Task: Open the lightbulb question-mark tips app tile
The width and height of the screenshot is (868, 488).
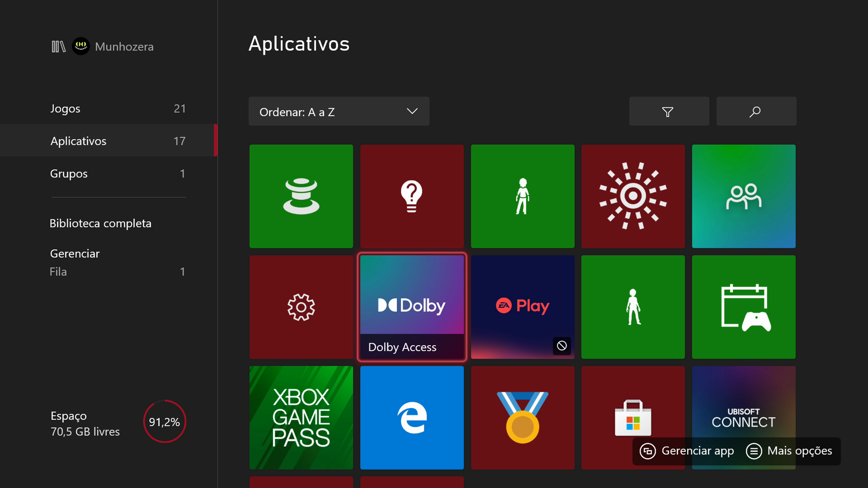Action: click(x=412, y=196)
